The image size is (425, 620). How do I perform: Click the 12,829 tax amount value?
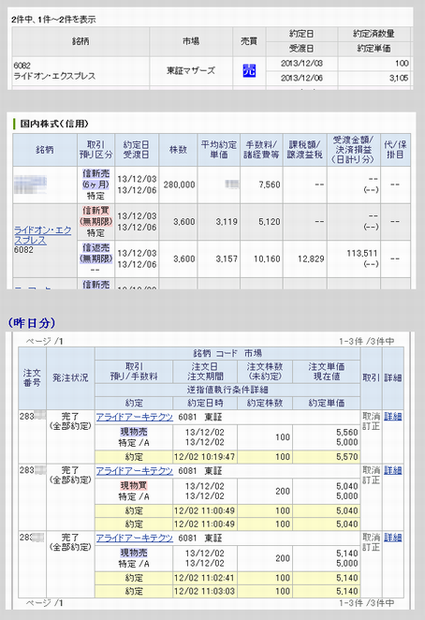pos(311,259)
